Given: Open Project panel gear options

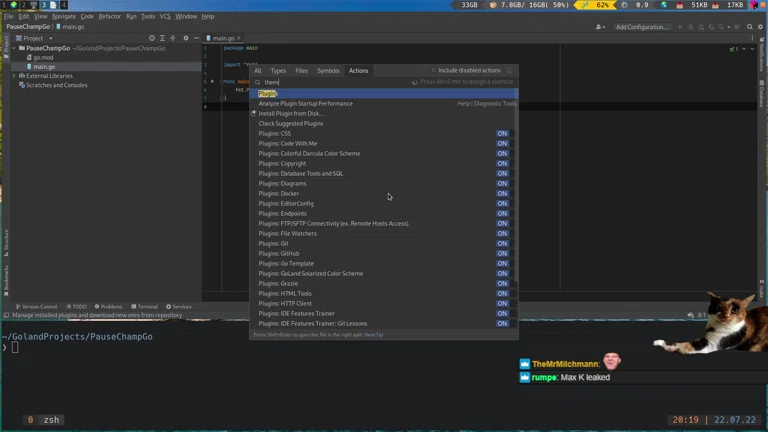Looking at the screenshot, I should (x=185, y=38).
